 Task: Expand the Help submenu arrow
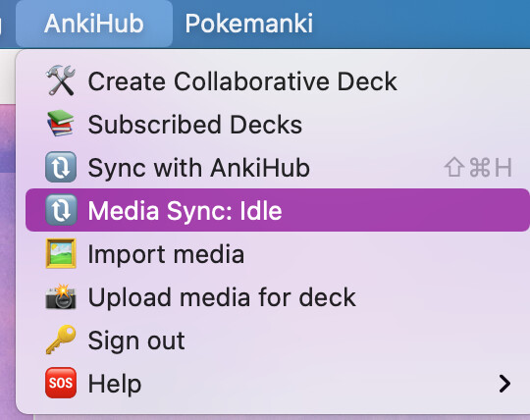[x=504, y=384]
